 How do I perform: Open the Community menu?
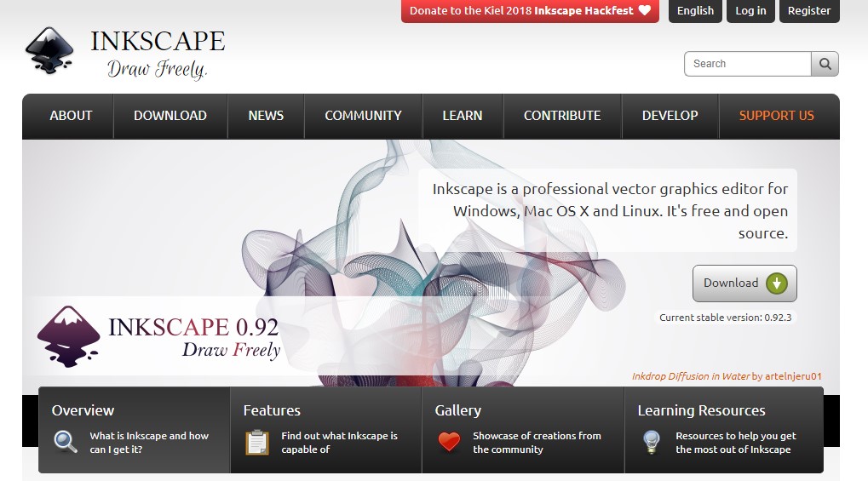click(x=363, y=116)
